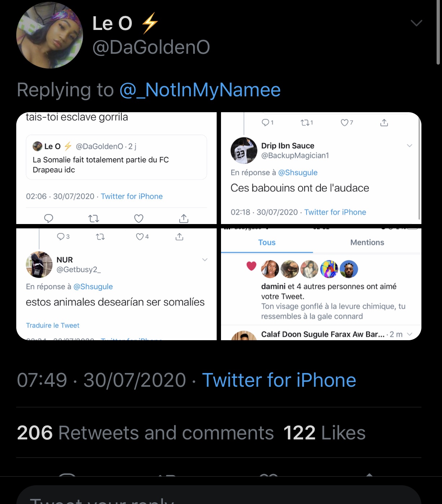Tap the reply icon above Drip Ibn Sauce

coord(266,123)
